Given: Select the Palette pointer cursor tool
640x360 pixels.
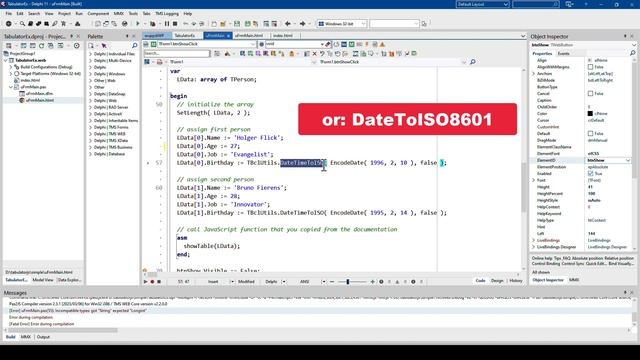Looking at the screenshot, I should (x=104, y=45).
